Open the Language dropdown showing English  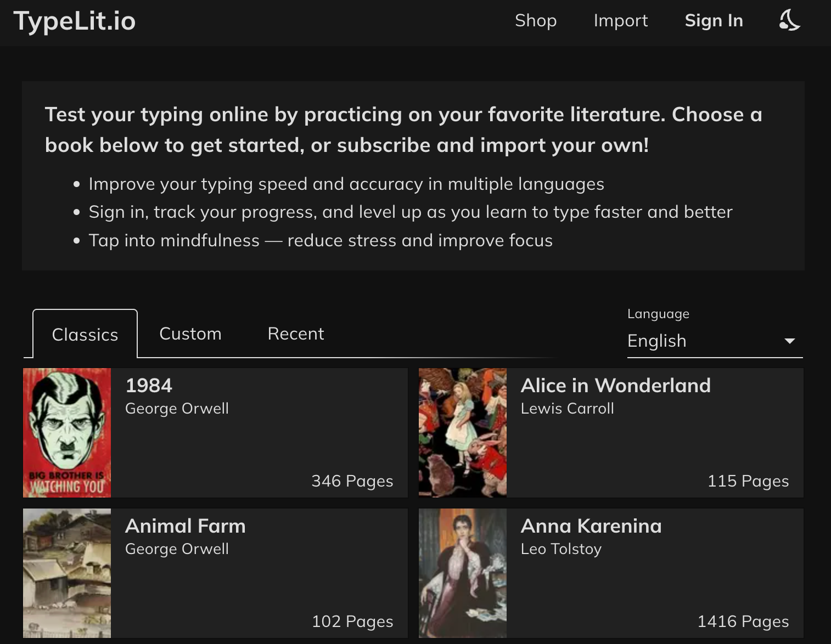703,341
